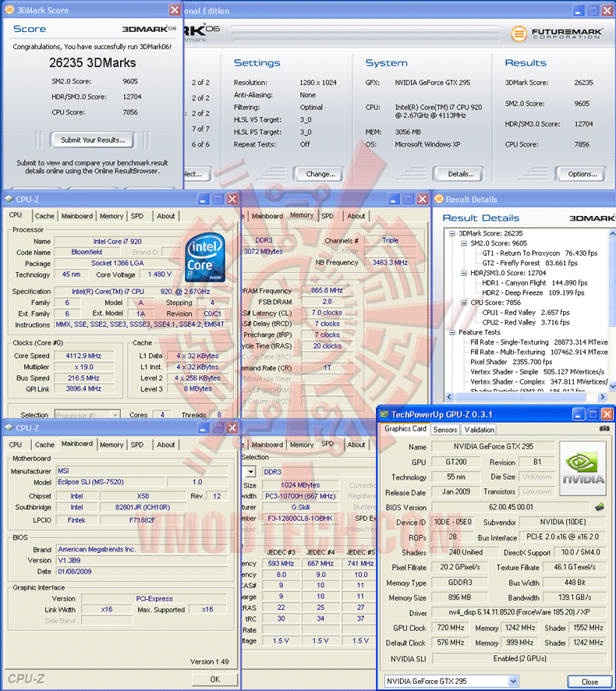Click Change... button under Settings
Viewport: 616px width, 691px height.
pyautogui.click(x=320, y=174)
